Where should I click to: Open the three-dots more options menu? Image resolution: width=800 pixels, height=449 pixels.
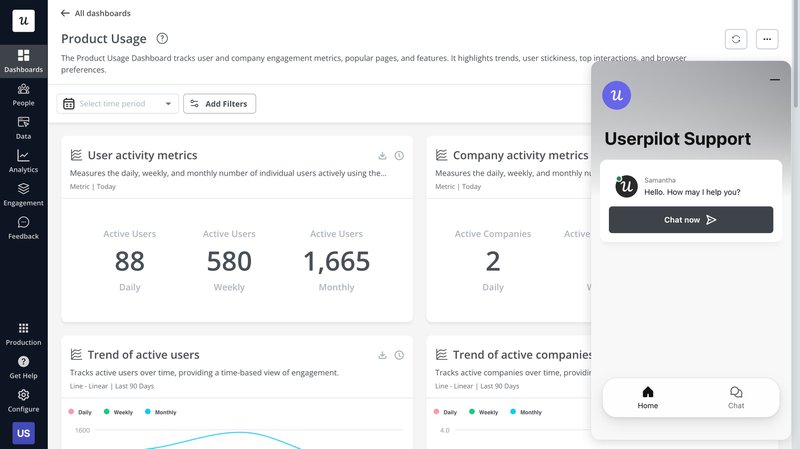[x=767, y=39]
